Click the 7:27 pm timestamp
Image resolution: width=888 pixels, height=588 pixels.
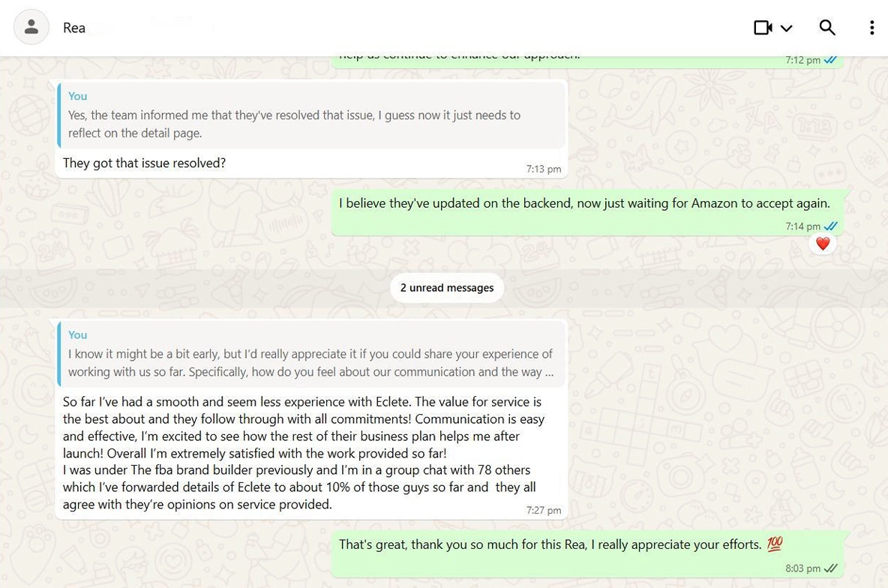tap(543, 510)
